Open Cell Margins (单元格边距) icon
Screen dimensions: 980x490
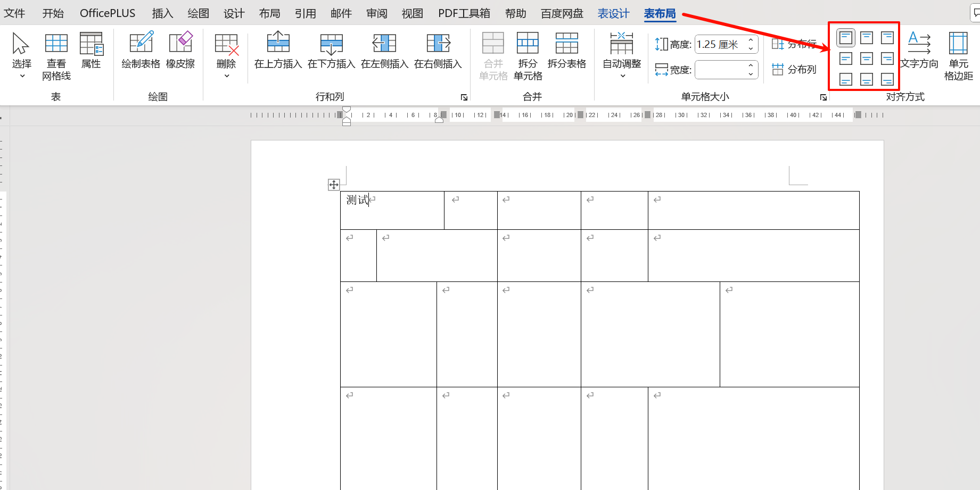958,44
